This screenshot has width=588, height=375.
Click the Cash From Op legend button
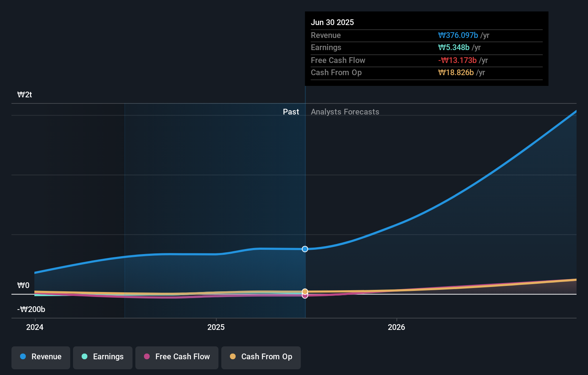[x=261, y=357]
